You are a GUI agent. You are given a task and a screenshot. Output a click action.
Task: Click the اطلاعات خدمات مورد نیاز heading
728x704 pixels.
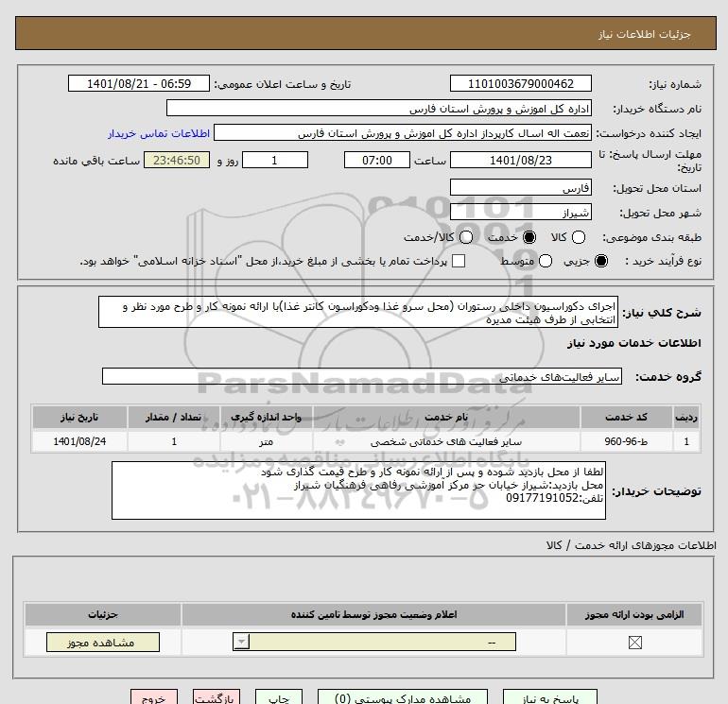[x=633, y=343]
